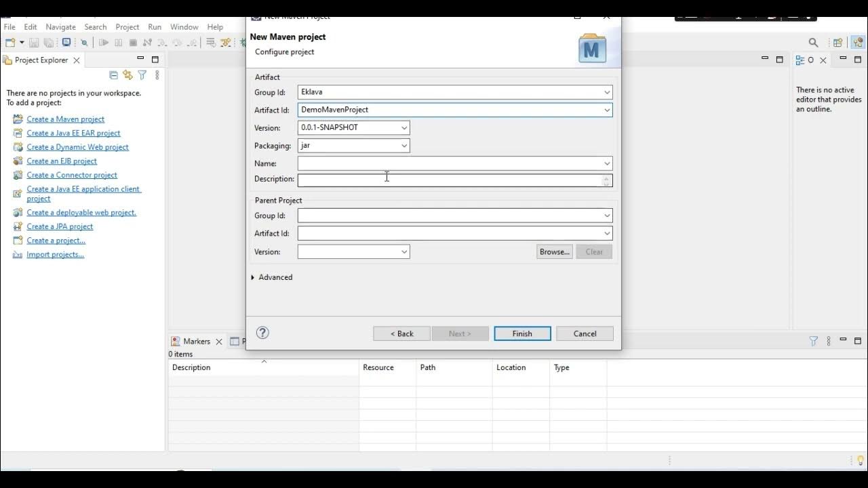Close the Markers tab
Screen dimensions: 868x488
point(219,342)
